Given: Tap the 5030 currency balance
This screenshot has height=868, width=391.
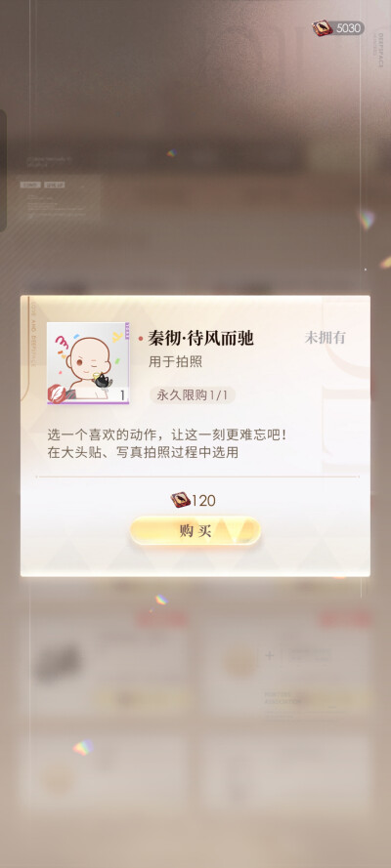Looking at the screenshot, I should [x=348, y=28].
